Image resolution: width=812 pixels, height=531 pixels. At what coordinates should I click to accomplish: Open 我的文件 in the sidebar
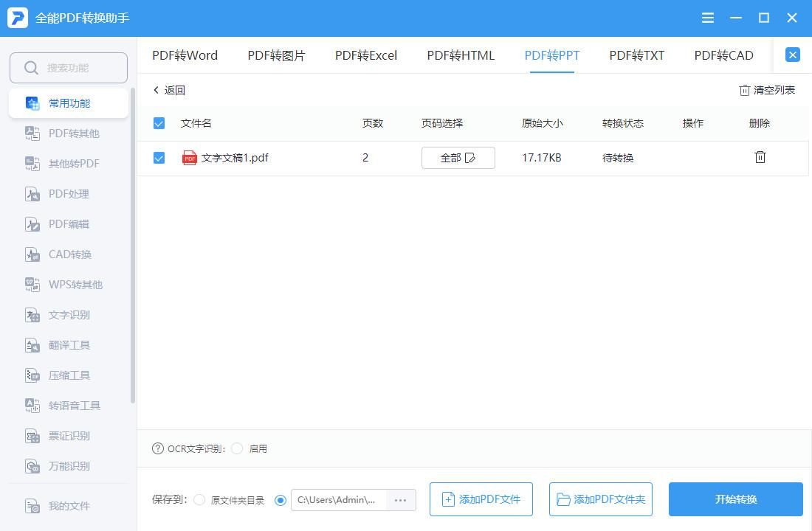click(69, 506)
